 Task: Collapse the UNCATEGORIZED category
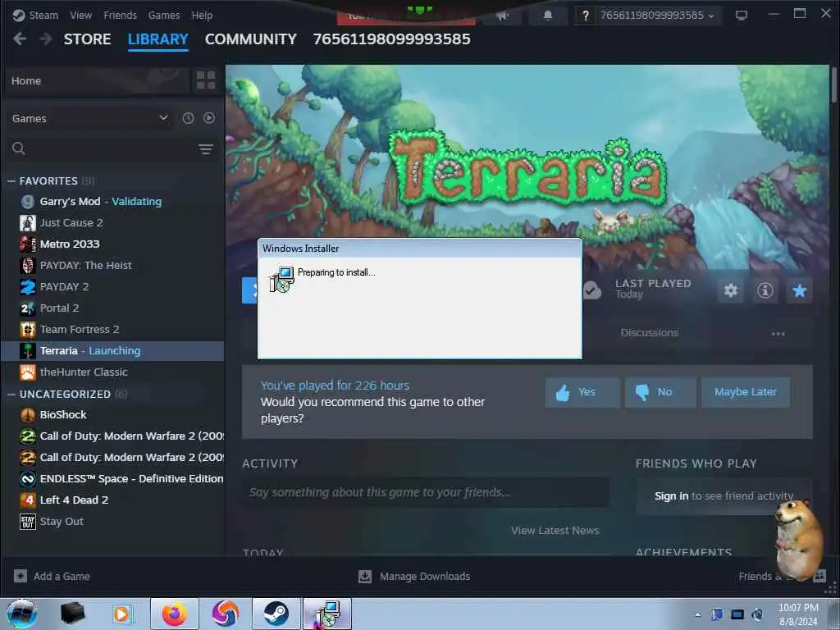pyautogui.click(x=66, y=394)
